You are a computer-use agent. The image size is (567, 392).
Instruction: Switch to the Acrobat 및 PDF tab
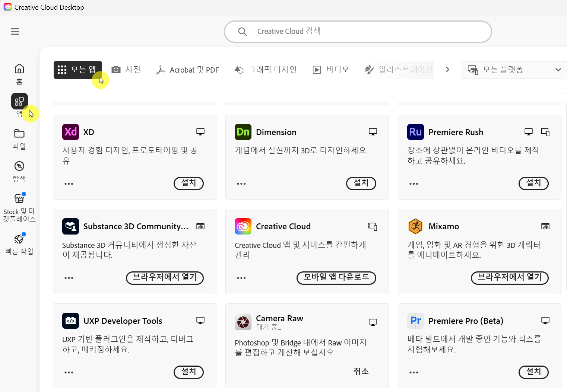(187, 70)
